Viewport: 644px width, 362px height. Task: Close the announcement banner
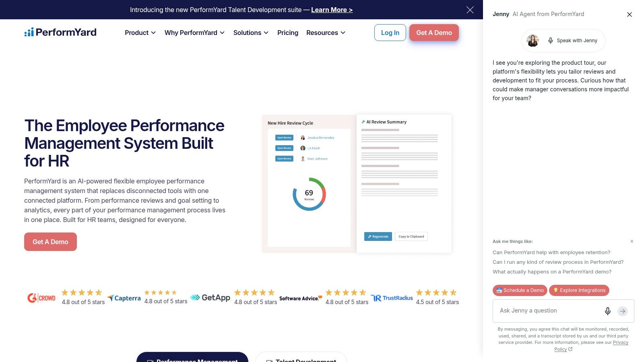(470, 10)
